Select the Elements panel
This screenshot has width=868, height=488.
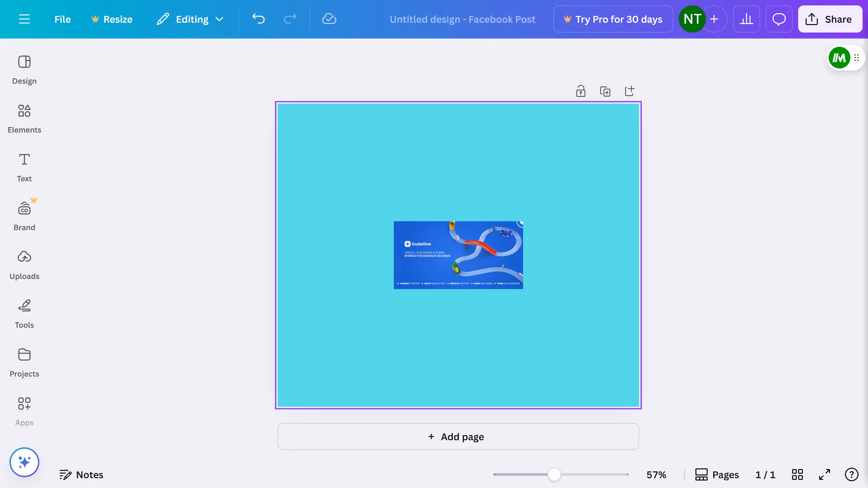(x=24, y=119)
